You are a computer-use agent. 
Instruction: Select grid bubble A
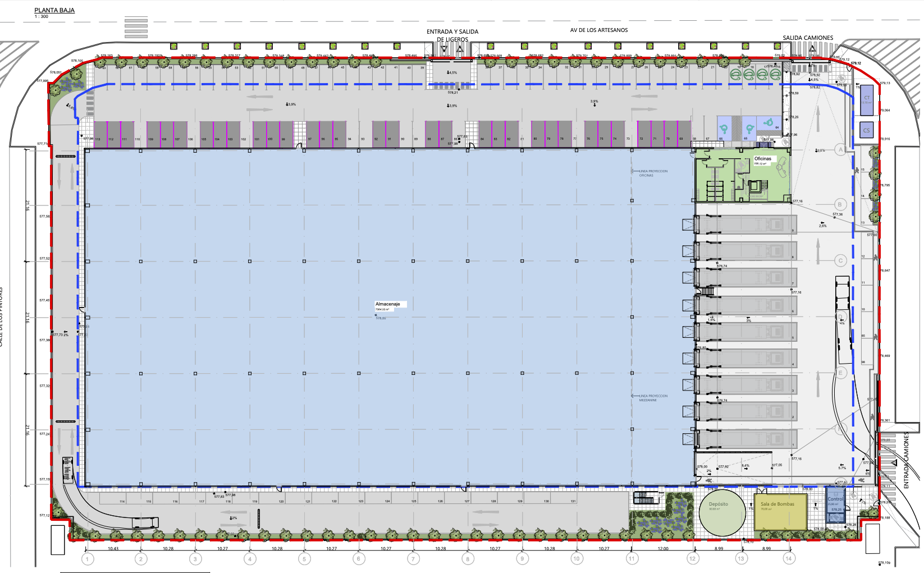point(840,150)
